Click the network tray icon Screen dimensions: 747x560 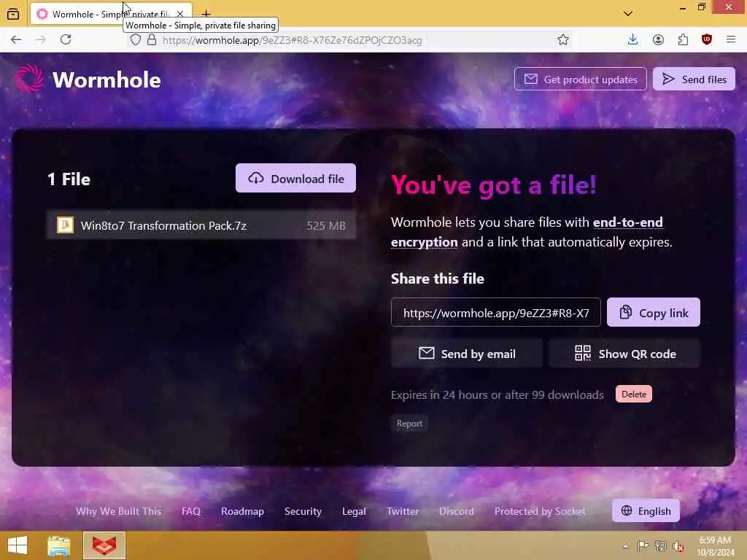click(660, 545)
